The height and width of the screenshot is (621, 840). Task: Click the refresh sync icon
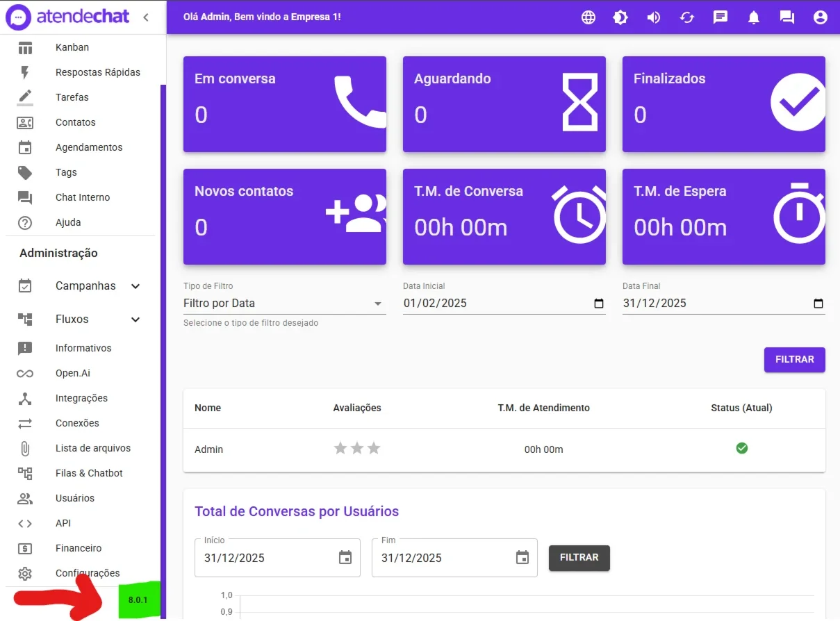(687, 17)
